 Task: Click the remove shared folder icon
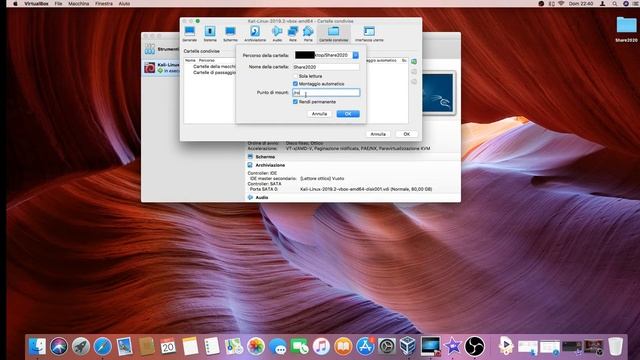click(414, 81)
